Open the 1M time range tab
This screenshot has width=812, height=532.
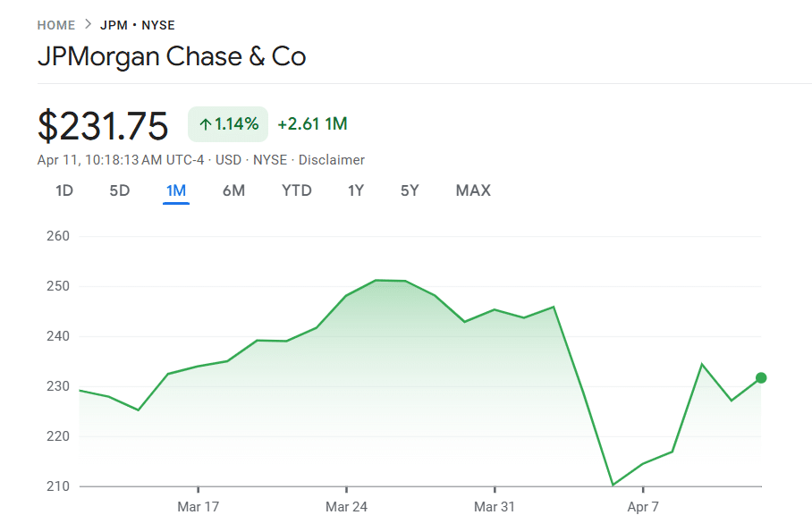[x=175, y=190]
